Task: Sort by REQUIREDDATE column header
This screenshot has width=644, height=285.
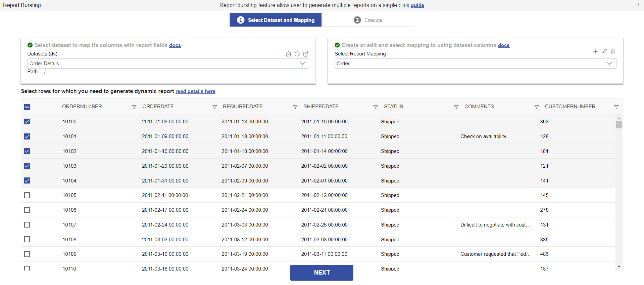Action: pos(243,107)
